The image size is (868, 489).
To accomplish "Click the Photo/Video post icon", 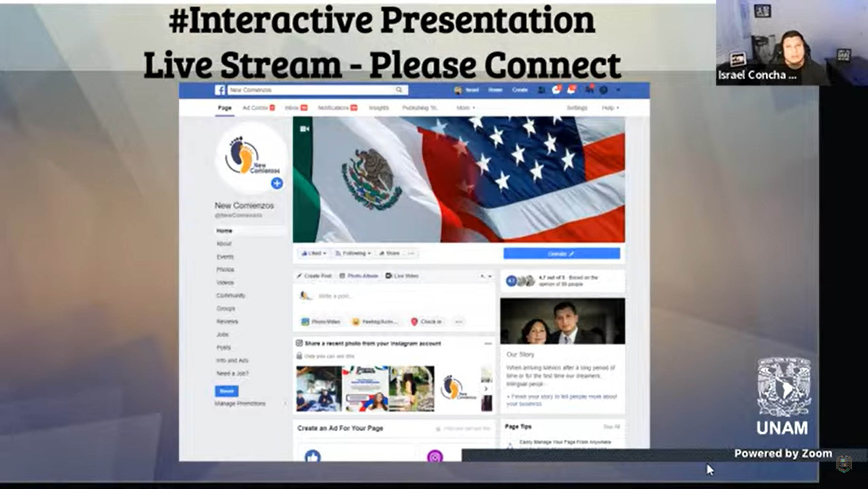I will point(305,322).
